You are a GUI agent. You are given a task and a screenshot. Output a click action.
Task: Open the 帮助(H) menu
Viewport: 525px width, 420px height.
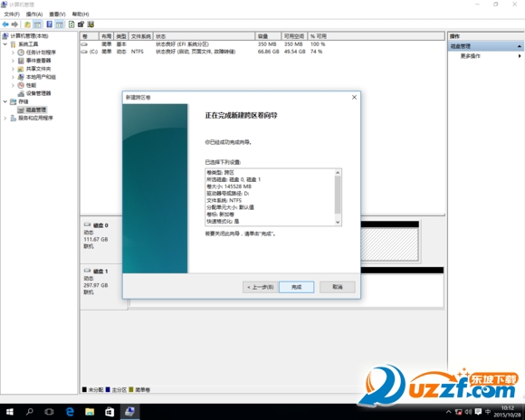[81, 14]
